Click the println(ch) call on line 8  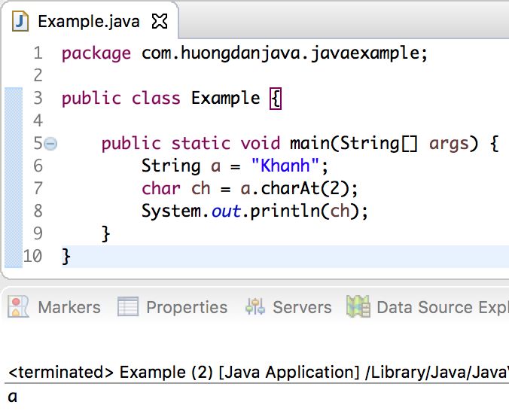coord(305,212)
